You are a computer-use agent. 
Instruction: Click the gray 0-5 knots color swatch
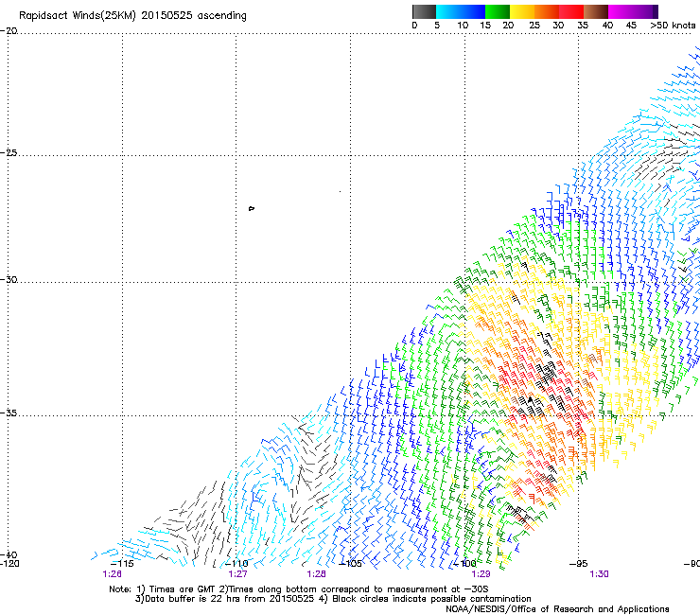click(424, 11)
